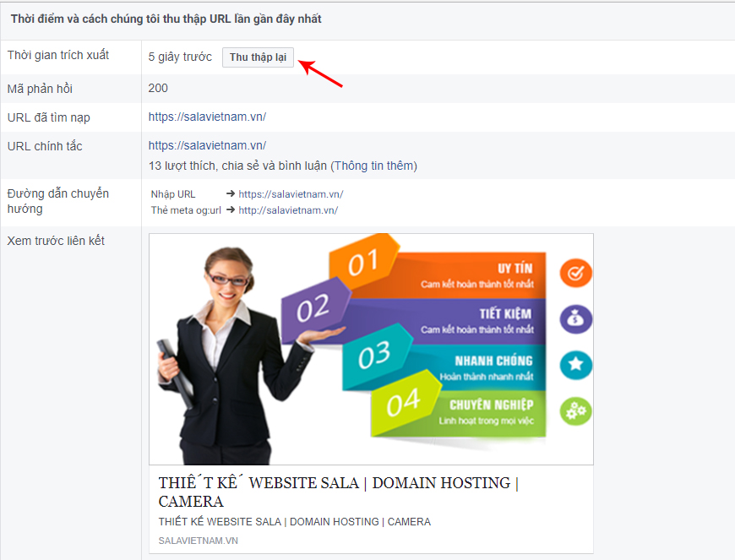The image size is (735, 560).
Task: Click the orange checkmark circle icon
Action: point(575,274)
